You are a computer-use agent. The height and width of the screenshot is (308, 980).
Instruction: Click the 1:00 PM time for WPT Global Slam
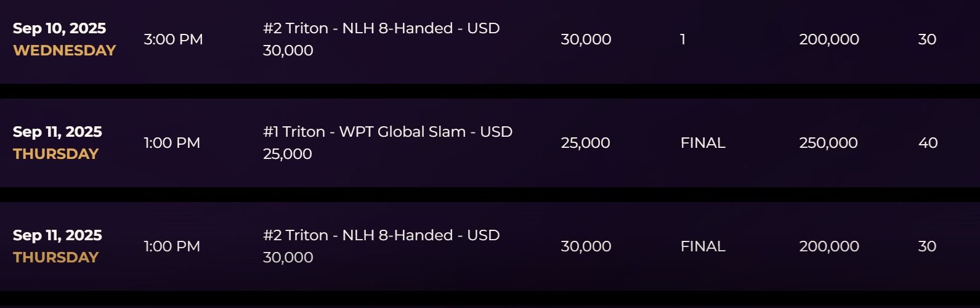tap(172, 143)
